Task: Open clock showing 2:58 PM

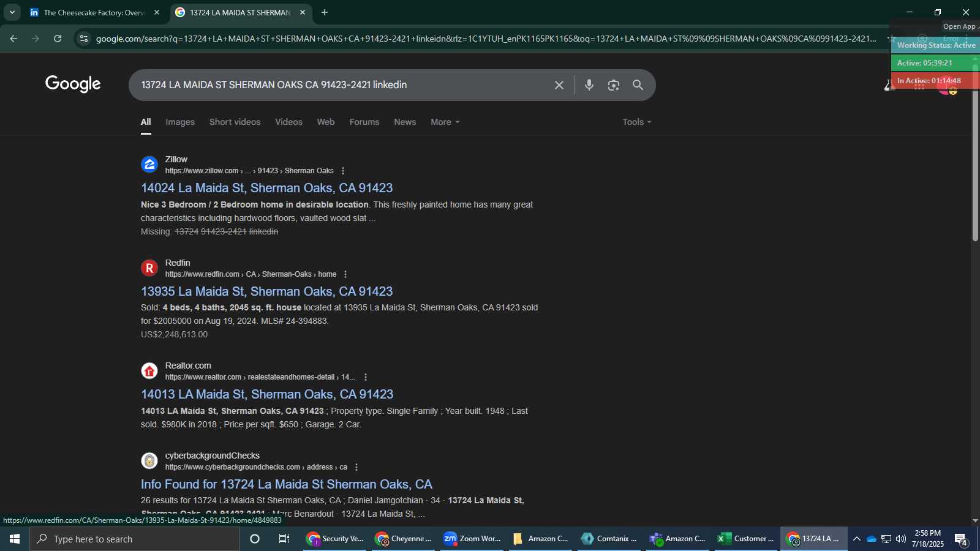Action: click(x=927, y=539)
